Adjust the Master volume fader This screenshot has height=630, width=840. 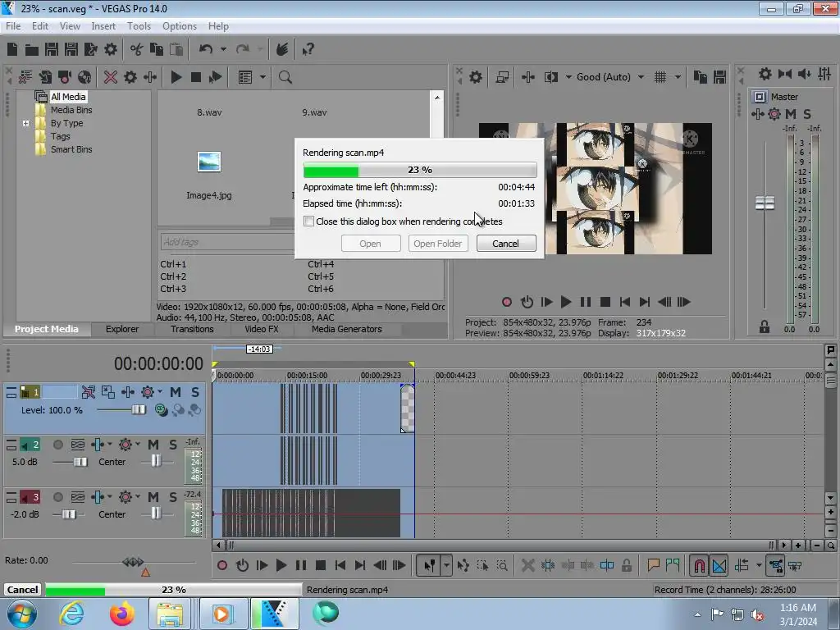coord(765,203)
